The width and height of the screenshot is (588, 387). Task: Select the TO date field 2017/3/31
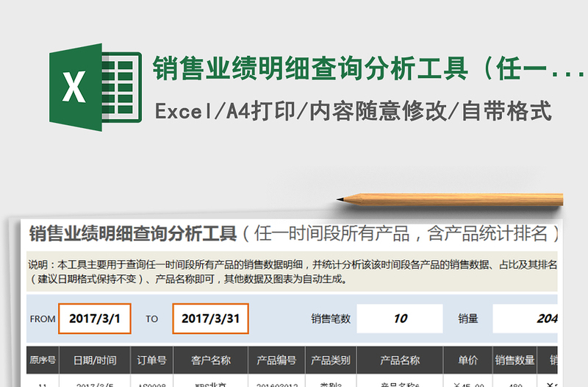point(210,319)
